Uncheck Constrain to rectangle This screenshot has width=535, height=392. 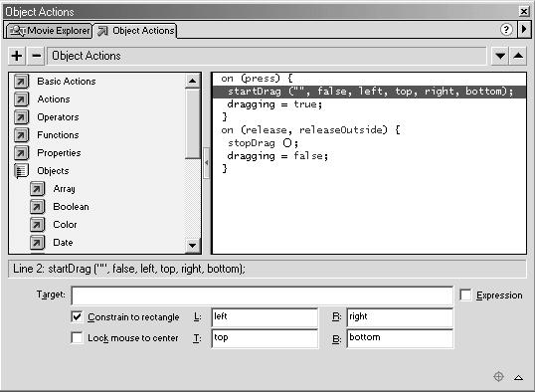[78, 316]
